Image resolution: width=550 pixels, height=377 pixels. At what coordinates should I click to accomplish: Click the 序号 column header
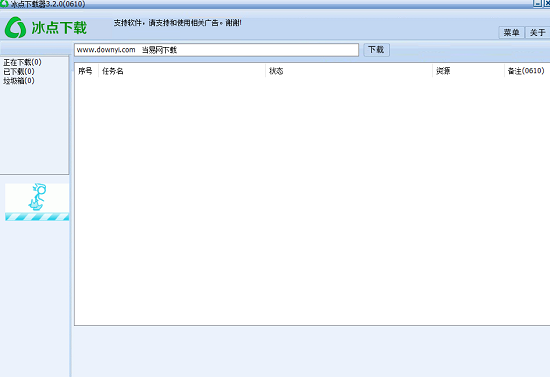pyautogui.click(x=86, y=71)
